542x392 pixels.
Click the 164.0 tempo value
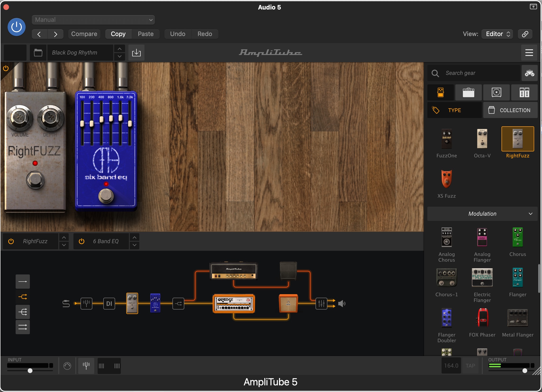point(451,366)
